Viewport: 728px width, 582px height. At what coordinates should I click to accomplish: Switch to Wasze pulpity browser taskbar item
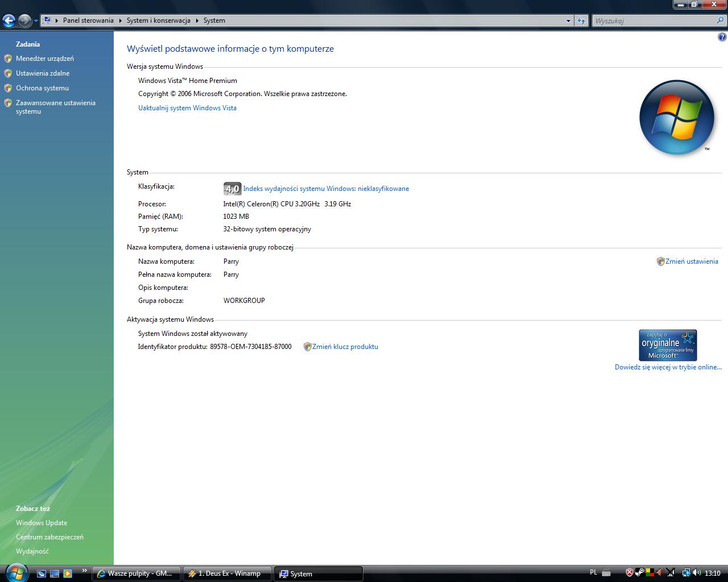[x=136, y=573]
